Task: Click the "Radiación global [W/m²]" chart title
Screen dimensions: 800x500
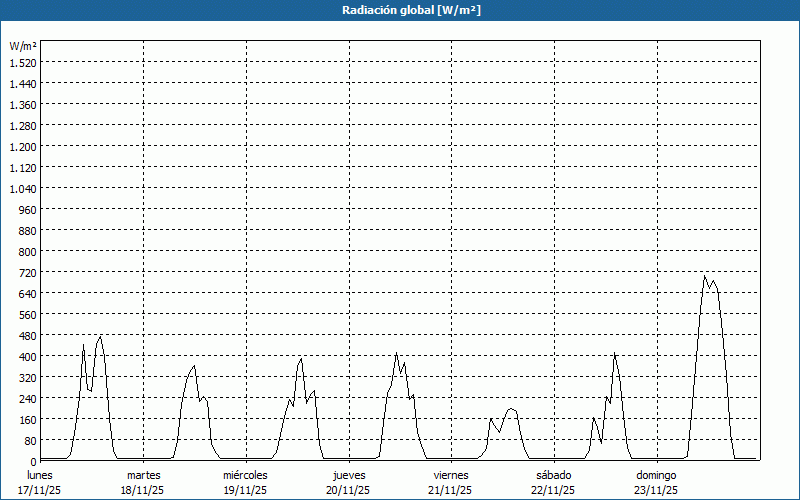Action: click(400, 10)
